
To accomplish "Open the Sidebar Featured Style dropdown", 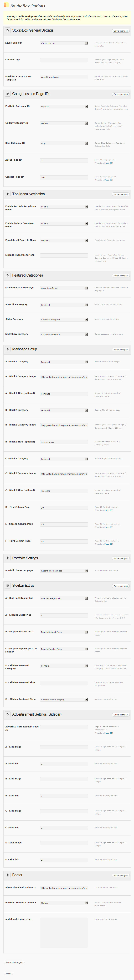I will click(64, 700).
